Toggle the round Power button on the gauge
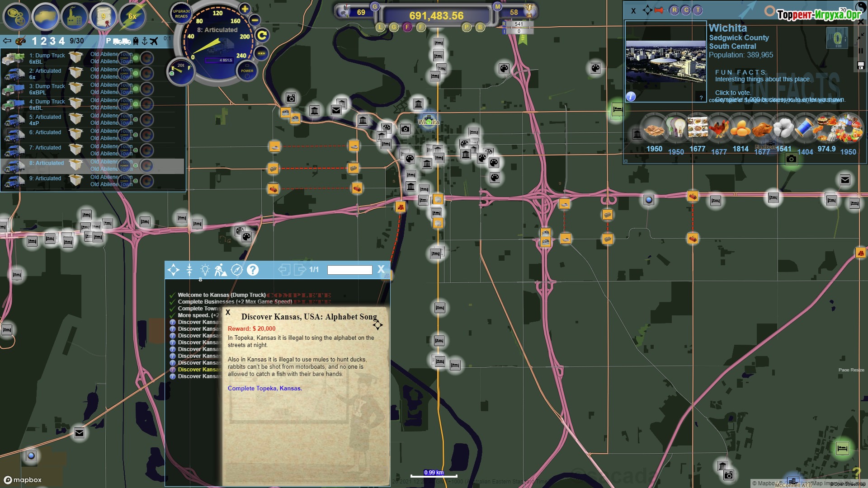Image resolution: width=868 pixels, height=488 pixels. (x=247, y=71)
